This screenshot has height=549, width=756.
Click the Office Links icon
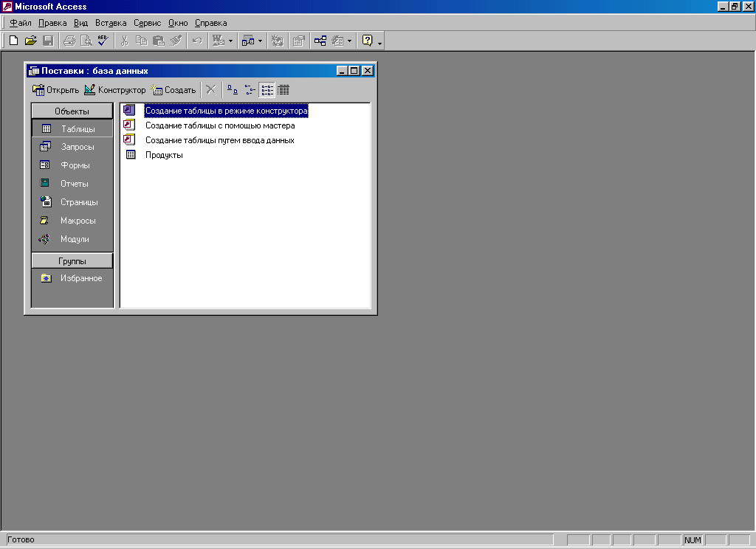(x=219, y=41)
